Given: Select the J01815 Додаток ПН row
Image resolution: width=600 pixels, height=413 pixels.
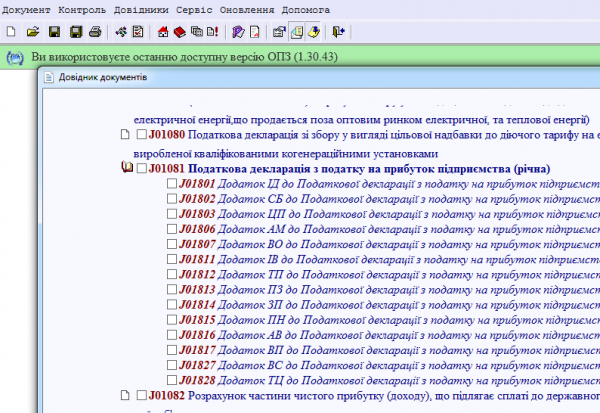Looking at the screenshot, I should click(389, 320).
